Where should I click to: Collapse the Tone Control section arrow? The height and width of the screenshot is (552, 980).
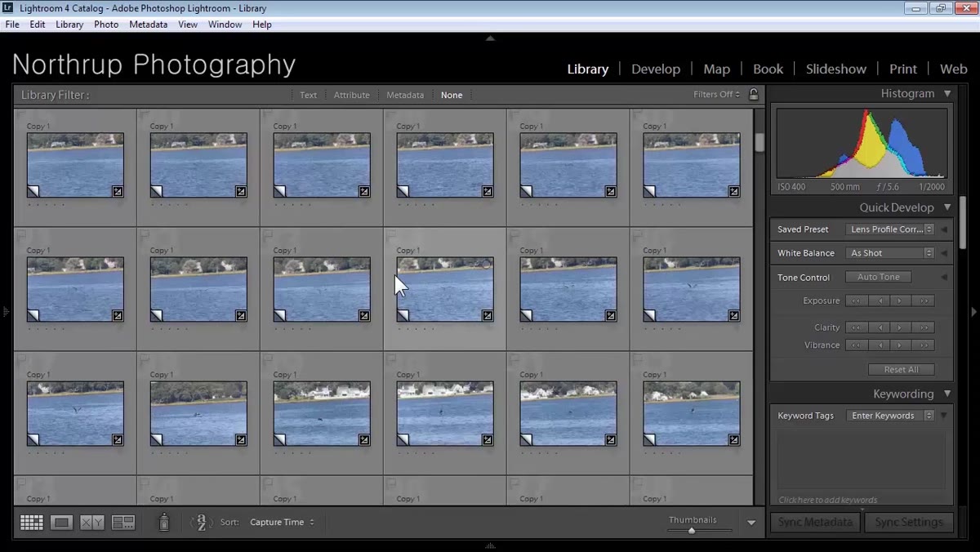tap(944, 278)
